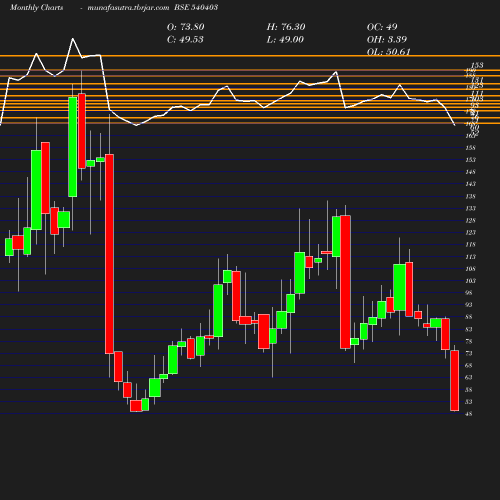Select price axis label 78
The width and height of the screenshot is (500, 500).
click(x=469, y=341)
